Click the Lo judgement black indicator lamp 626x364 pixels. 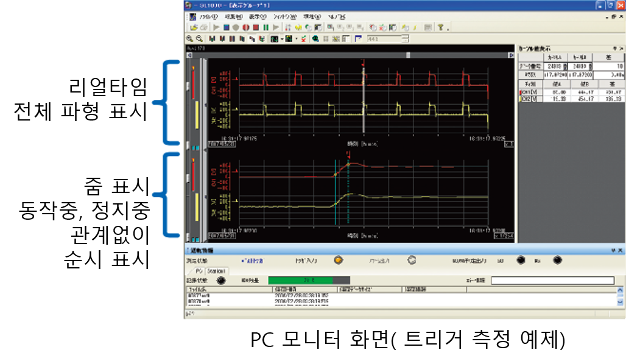tap(557, 261)
